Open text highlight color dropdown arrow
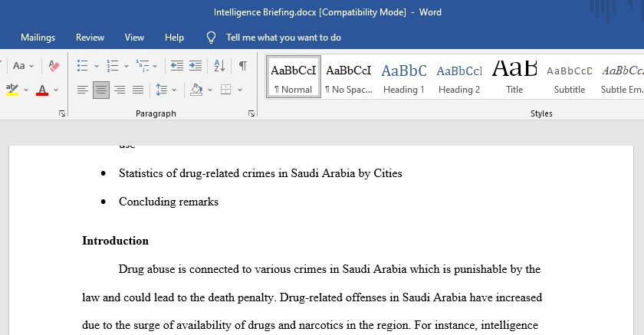This screenshot has height=335, width=644. [x=26, y=90]
